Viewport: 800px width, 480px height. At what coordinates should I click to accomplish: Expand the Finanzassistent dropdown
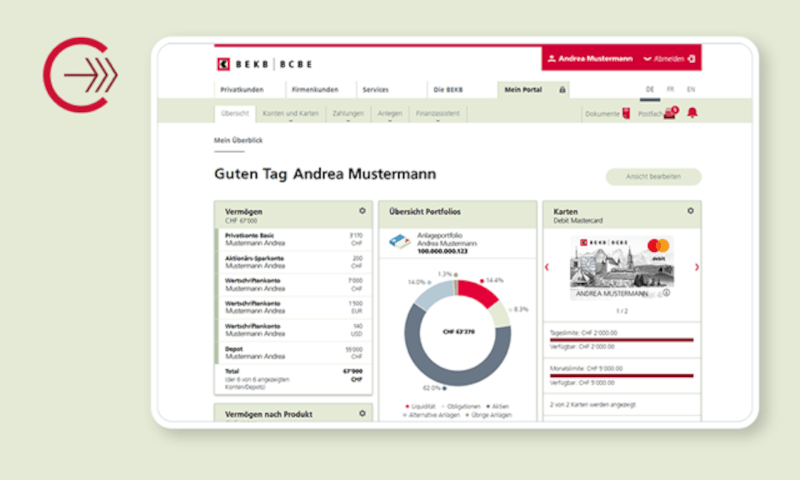pyautogui.click(x=440, y=114)
